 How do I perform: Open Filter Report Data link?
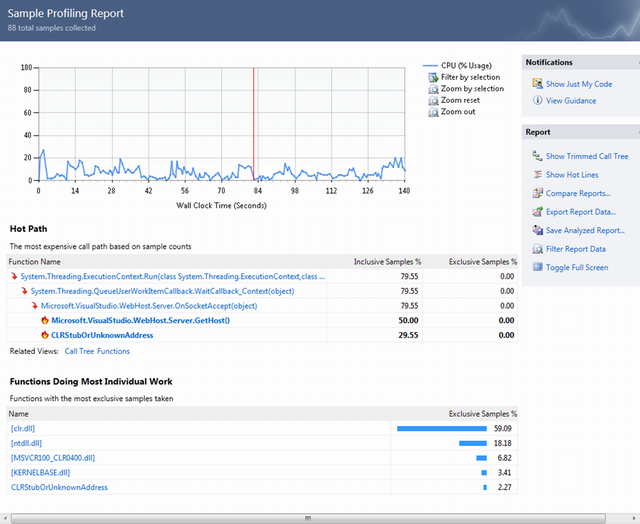(x=576, y=249)
